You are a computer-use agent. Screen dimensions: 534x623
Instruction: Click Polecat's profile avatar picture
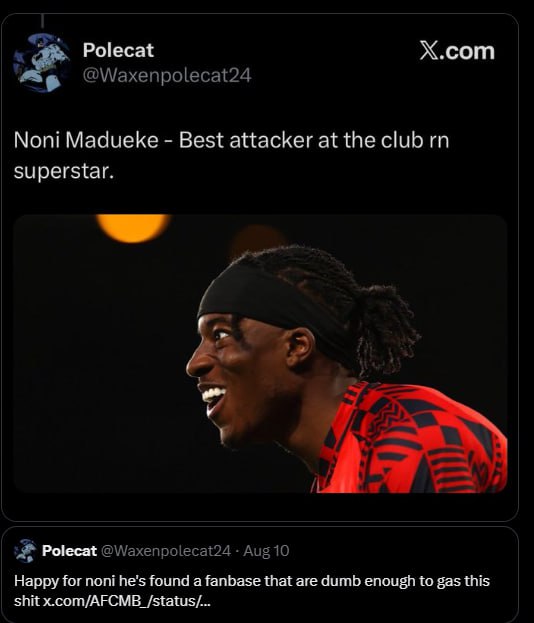(42, 63)
